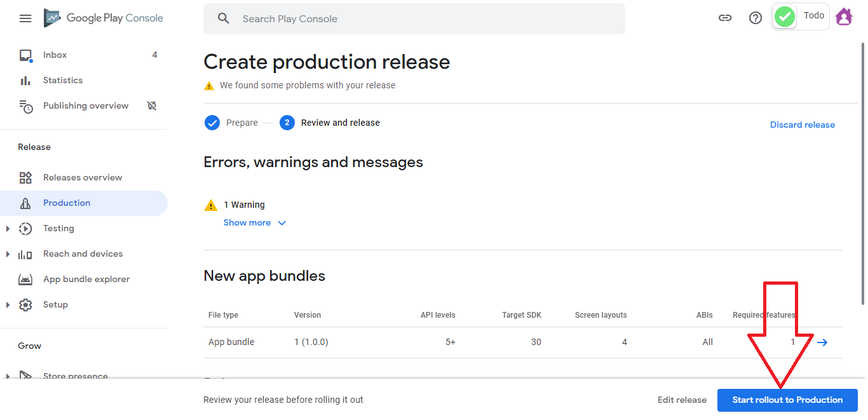Open Inbox from the sidebar
The height and width of the screenshot is (420, 868).
[55, 55]
